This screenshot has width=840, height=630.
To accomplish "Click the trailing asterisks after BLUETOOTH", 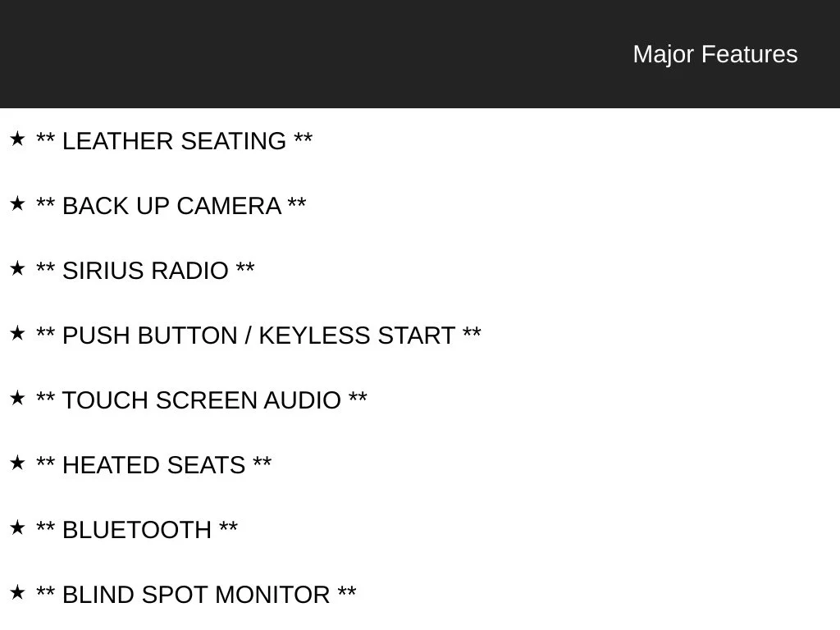I will [229, 526].
